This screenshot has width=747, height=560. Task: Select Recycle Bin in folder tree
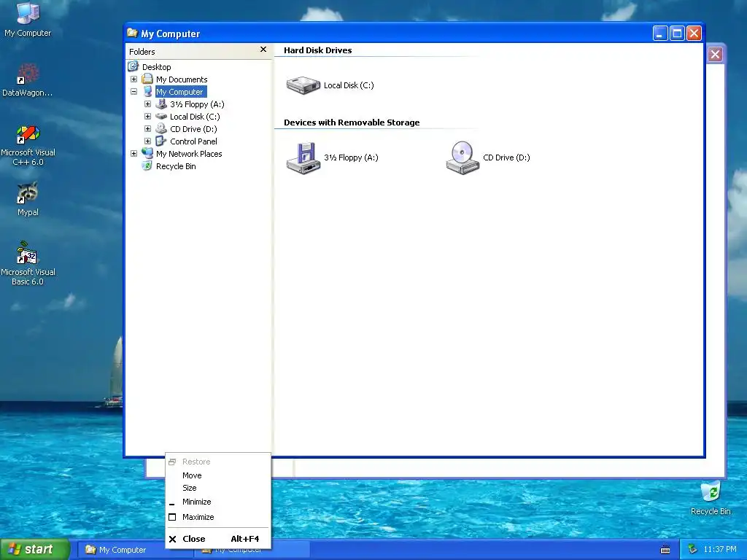[176, 166]
